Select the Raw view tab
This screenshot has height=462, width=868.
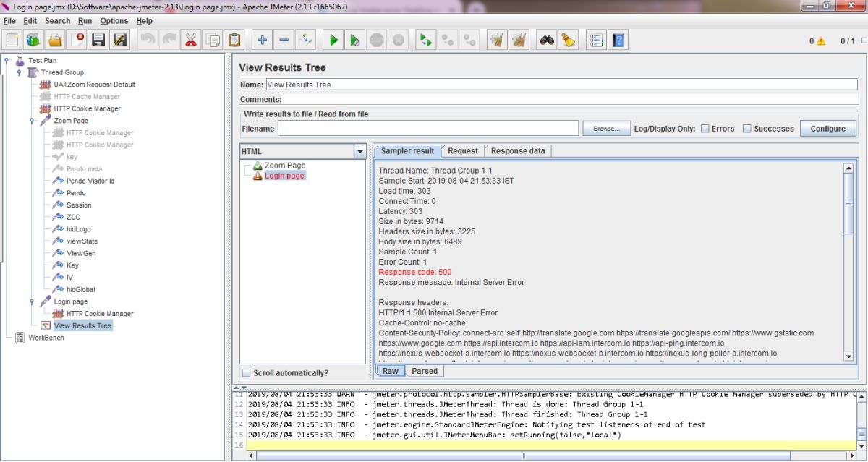click(x=391, y=371)
